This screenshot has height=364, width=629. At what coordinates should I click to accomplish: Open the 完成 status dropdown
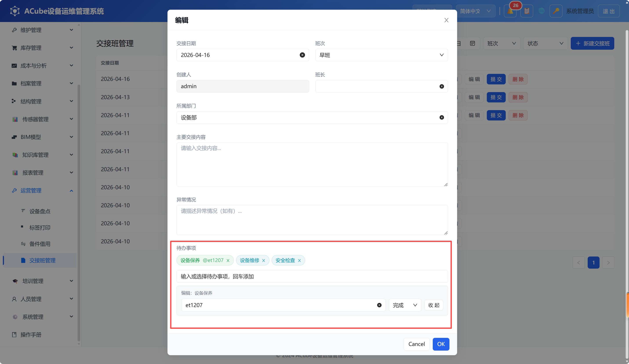click(x=405, y=305)
